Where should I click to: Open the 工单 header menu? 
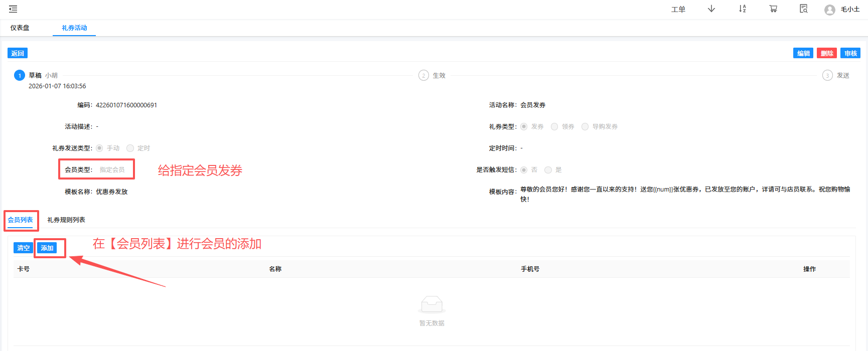[678, 10]
